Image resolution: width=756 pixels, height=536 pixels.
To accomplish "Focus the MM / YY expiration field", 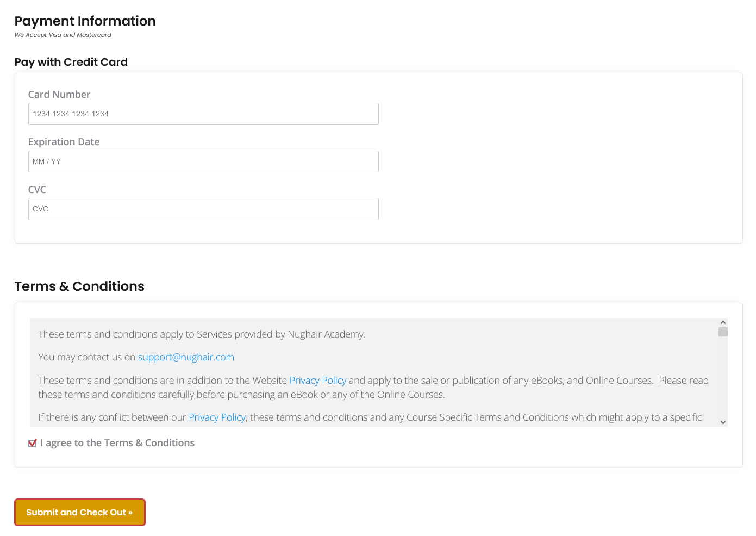I will coord(203,161).
